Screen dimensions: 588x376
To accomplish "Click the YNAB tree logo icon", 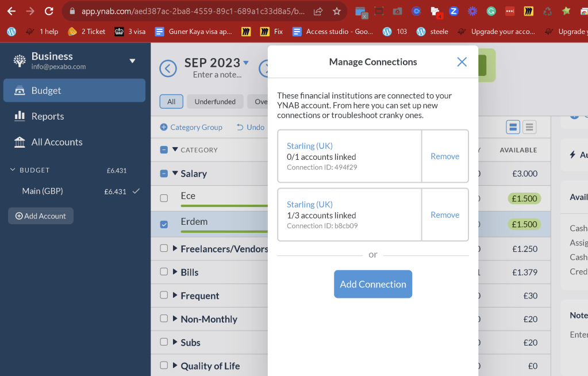I will [20, 60].
